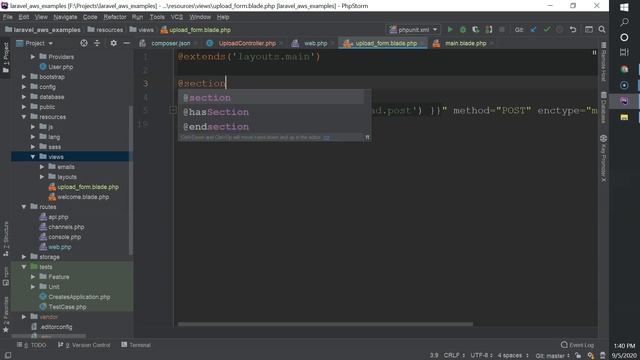Collapse the tests folder

click(24, 267)
